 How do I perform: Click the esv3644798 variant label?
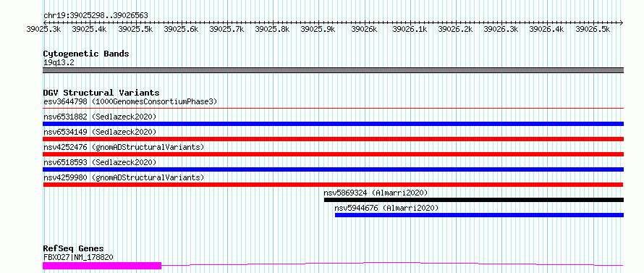click(x=130, y=101)
